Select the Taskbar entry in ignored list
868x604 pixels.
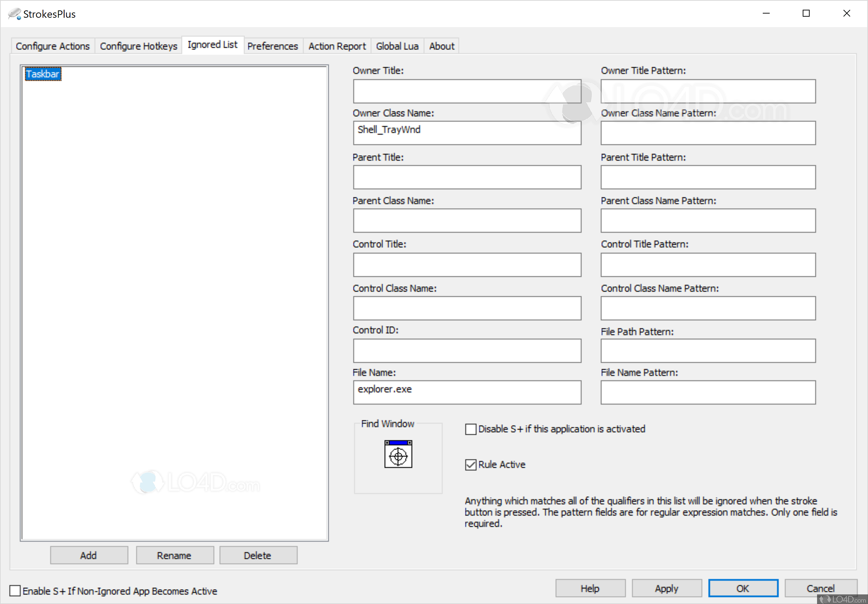tap(42, 74)
